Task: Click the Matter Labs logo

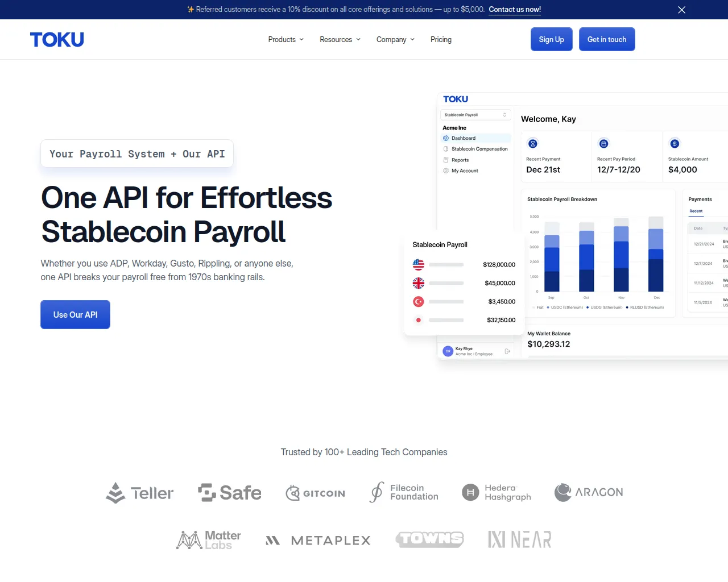Action: [x=209, y=540]
